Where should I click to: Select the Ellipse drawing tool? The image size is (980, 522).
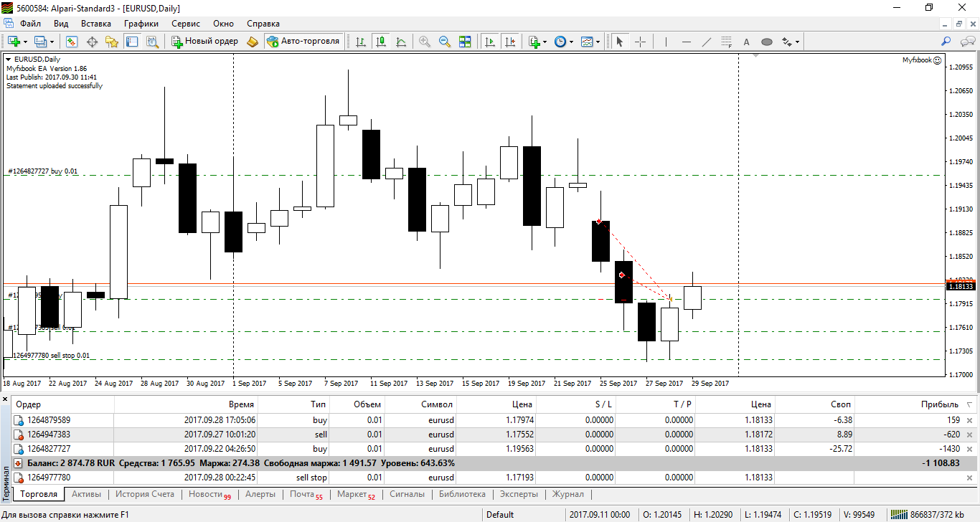pos(767,42)
